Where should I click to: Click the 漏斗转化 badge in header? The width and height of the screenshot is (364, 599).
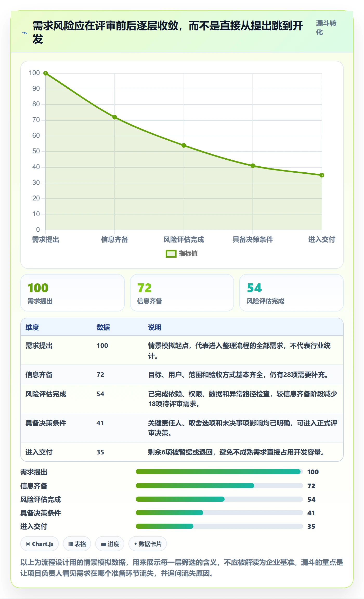326,28
